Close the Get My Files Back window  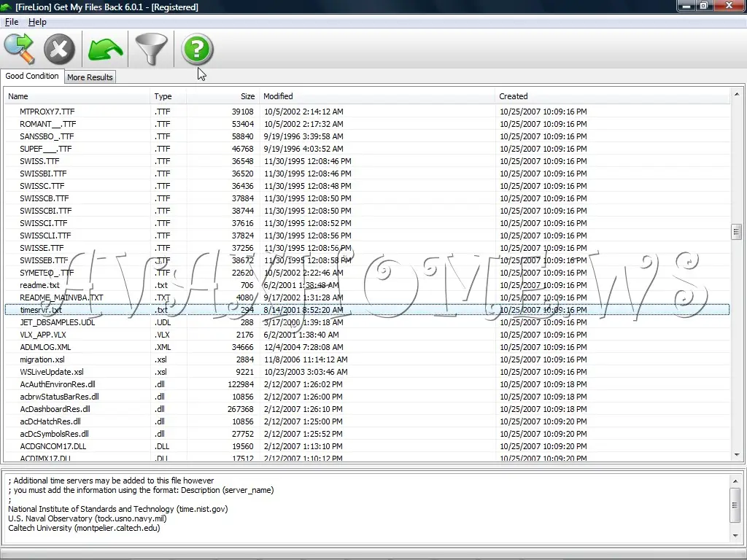[x=729, y=6]
